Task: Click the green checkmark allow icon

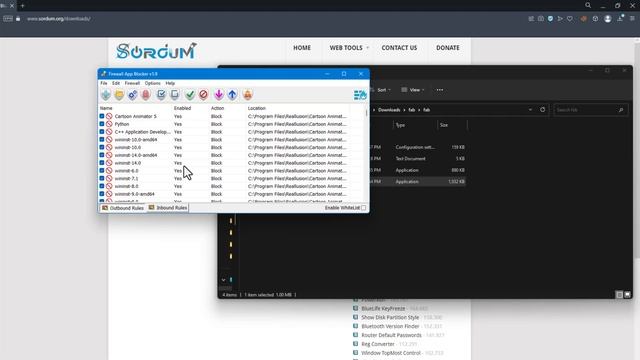Action: pyautogui.click(x=190, y=95)
